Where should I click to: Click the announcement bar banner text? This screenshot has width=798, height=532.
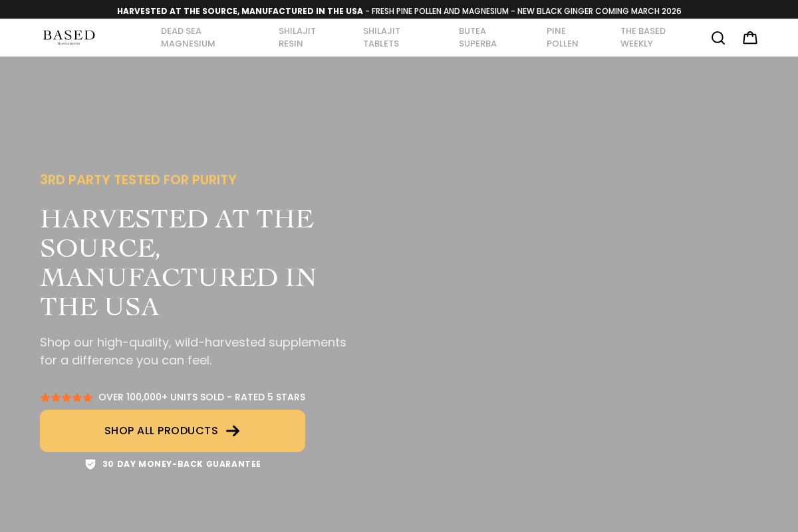pos(399,10)
